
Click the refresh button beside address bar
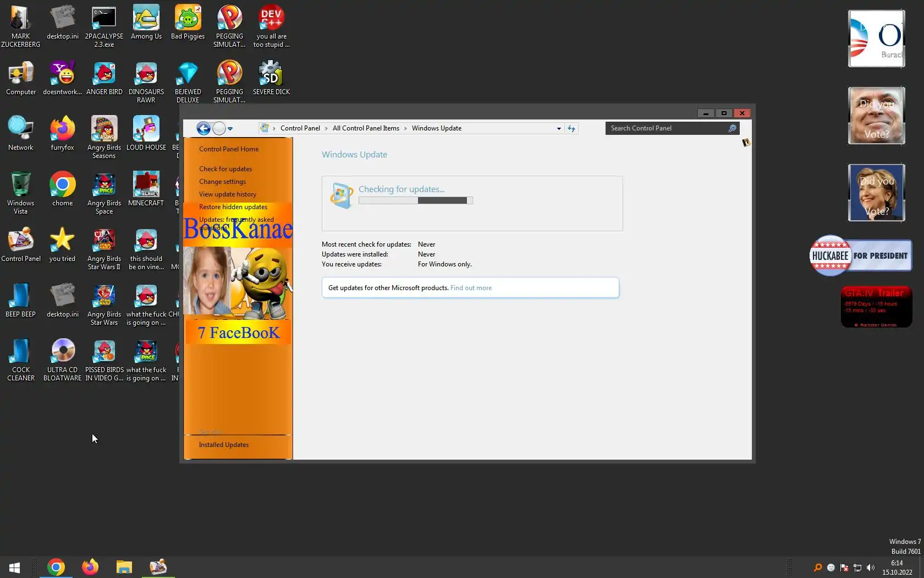[x=571, y=128]
